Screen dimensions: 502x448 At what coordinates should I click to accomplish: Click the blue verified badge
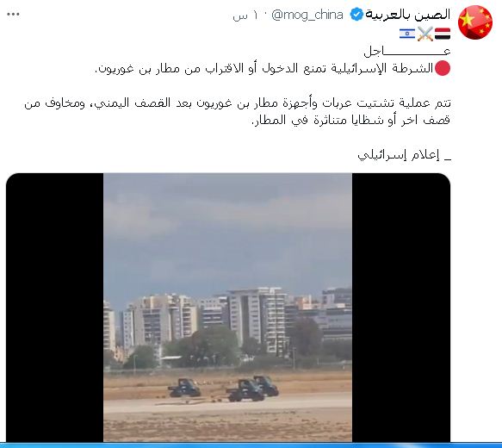click(356, 15)
